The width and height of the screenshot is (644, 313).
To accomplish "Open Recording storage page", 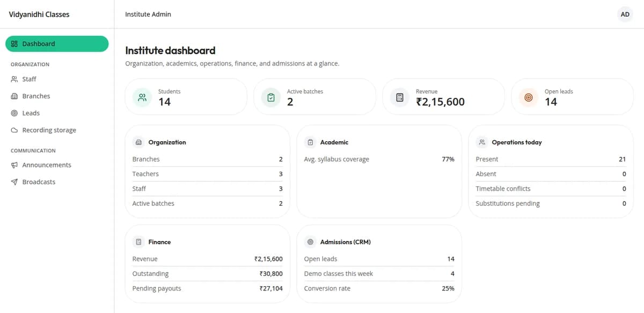I will click(x=57, y=130).
